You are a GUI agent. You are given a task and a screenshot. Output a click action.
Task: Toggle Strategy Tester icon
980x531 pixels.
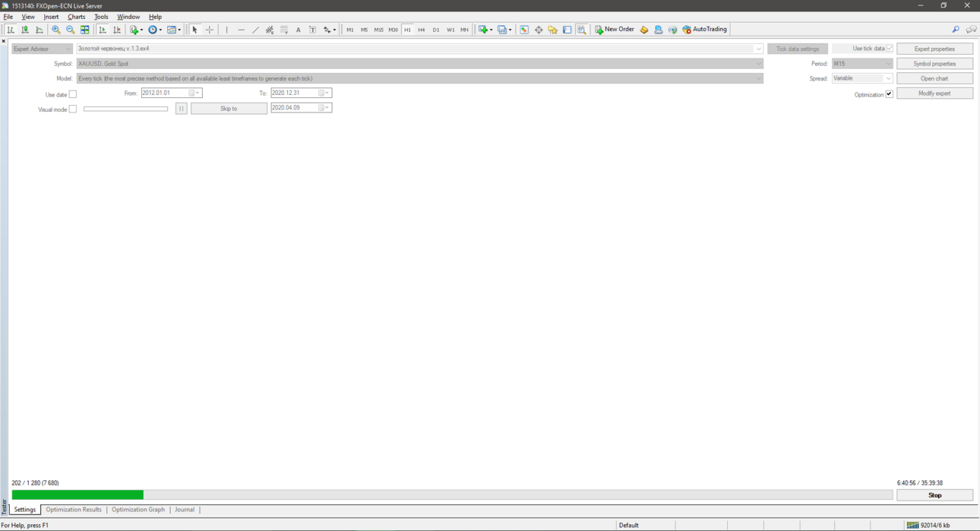582,30
